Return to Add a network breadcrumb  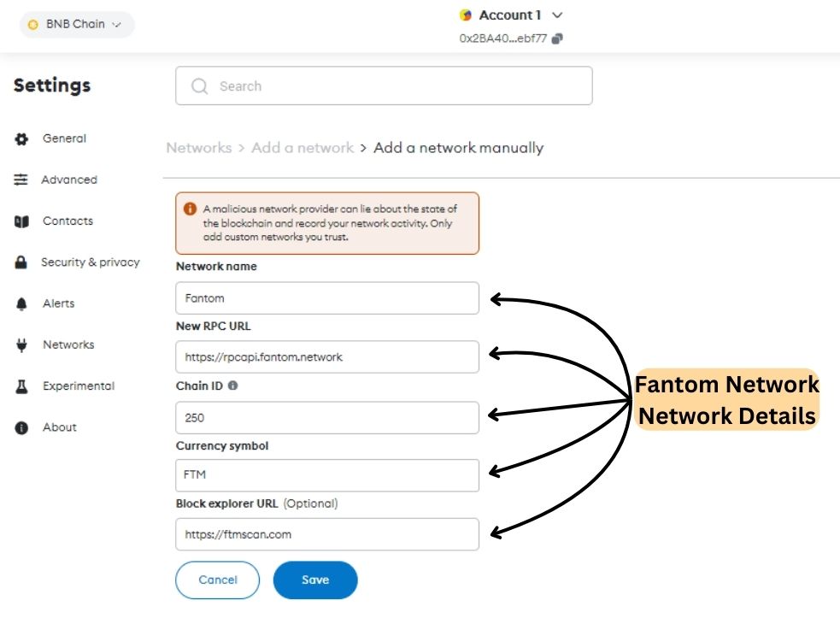tap(303, 147)
